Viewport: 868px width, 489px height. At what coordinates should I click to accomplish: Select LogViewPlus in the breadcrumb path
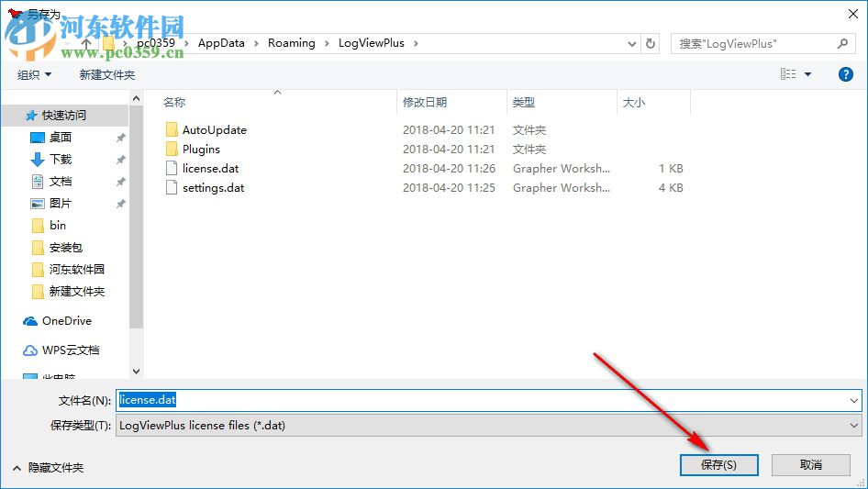coord(372,42)
